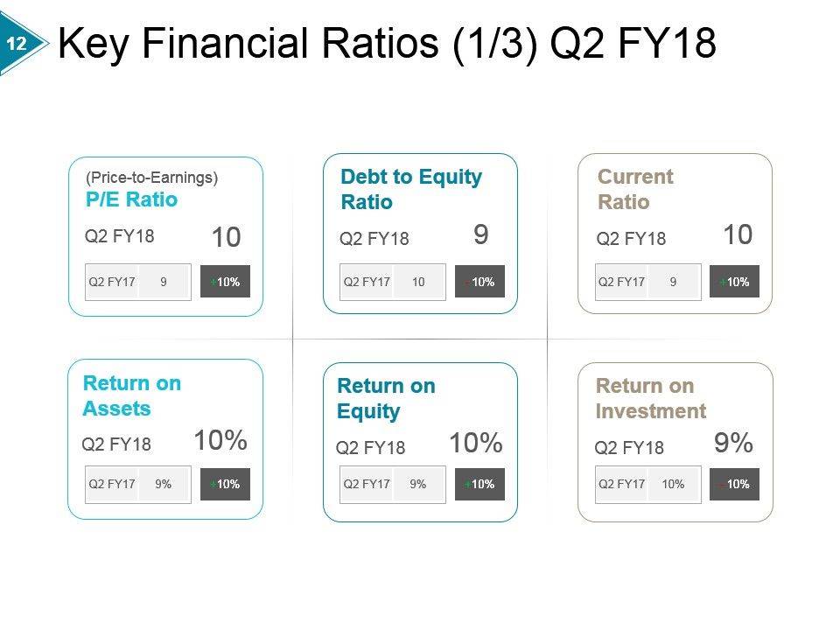Click the Debt to Equity Ratio heading
The width and height of the screenshot is (840, 630).
coord(411,189)
